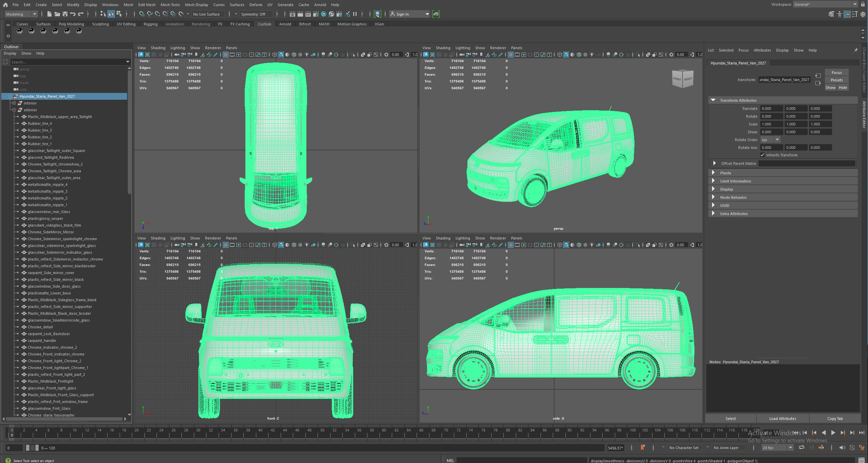Toggle textured display in top viewport toolbar

300,55
